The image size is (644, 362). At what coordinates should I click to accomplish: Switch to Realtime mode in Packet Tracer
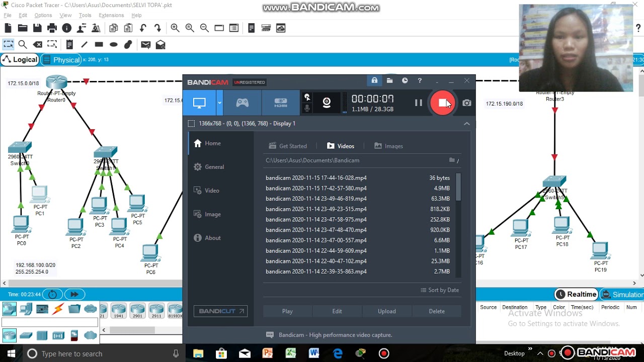(577, 295)
